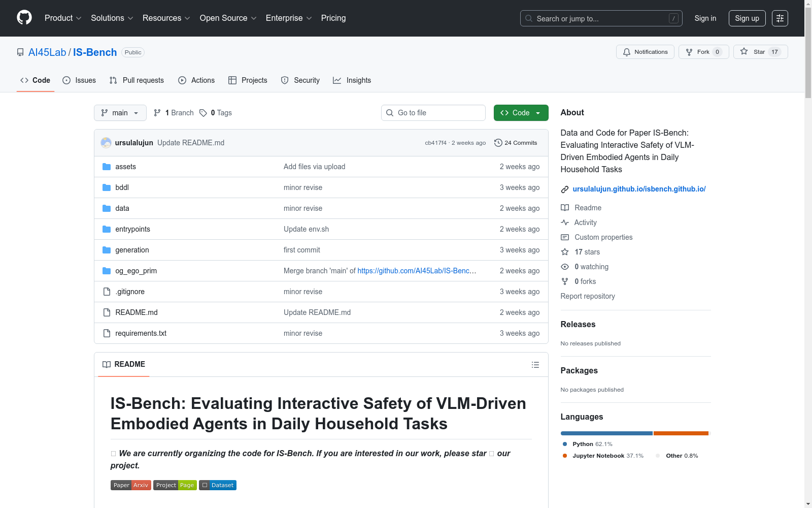Expand the green Code dropdown button

pos(521,113)
